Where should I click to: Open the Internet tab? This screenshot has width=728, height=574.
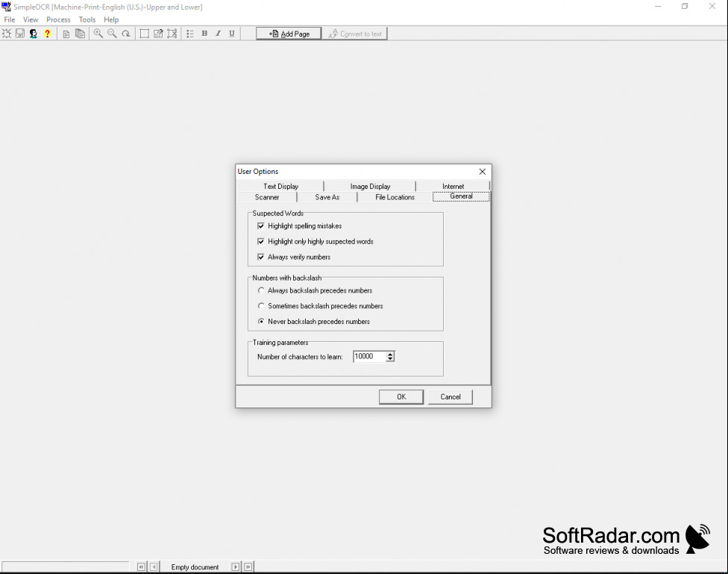pos(453,187)
